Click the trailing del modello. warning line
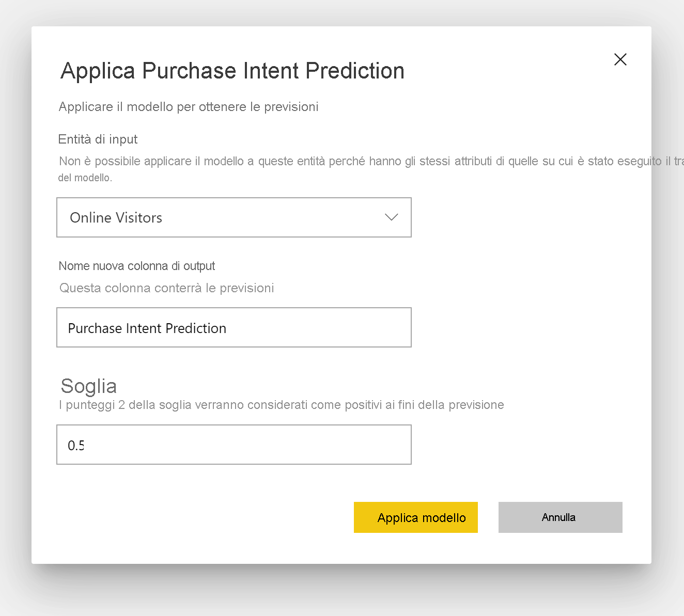Screen dimensions: 684x616 [x=85, y=178]
